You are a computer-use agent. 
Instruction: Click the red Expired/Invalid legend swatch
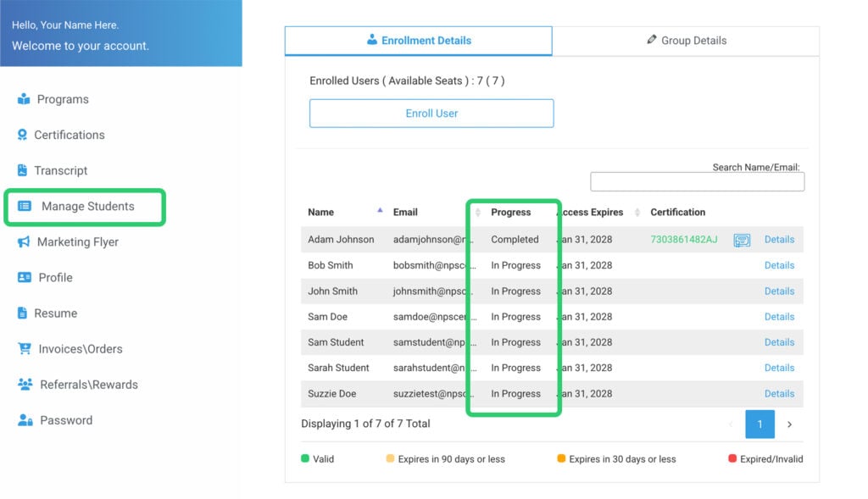tap(732, 458)
